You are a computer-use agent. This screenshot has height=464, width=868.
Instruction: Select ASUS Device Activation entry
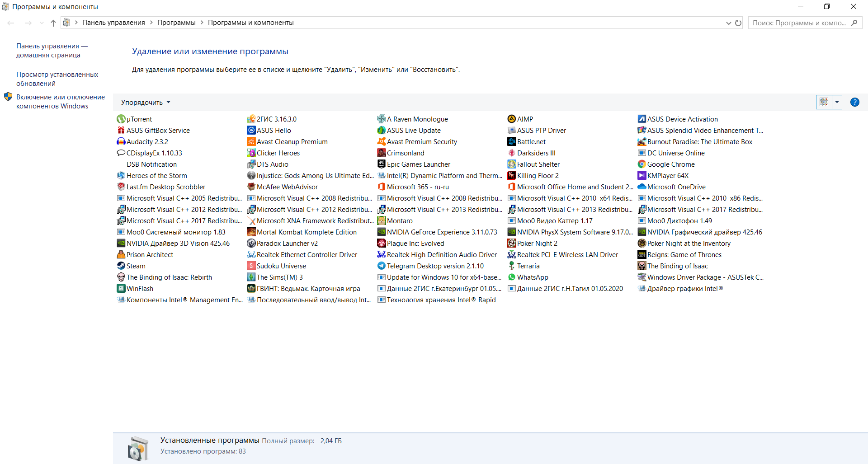coord(678,119)
